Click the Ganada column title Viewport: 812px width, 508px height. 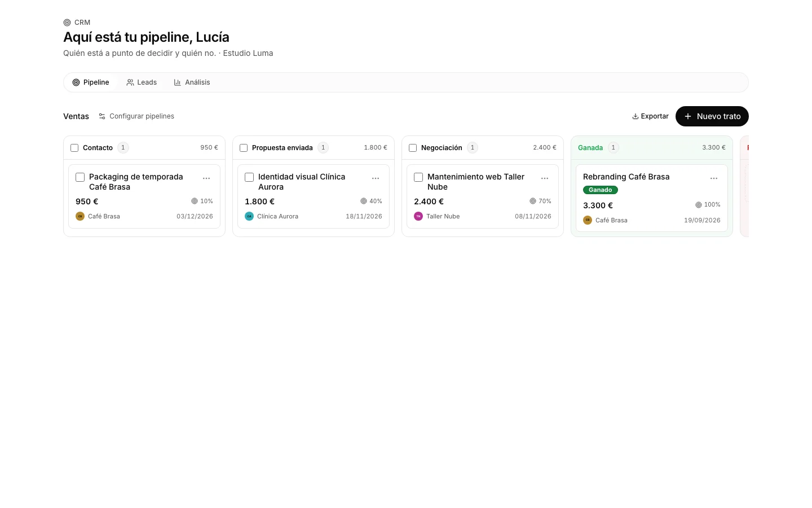click(590, 148)
